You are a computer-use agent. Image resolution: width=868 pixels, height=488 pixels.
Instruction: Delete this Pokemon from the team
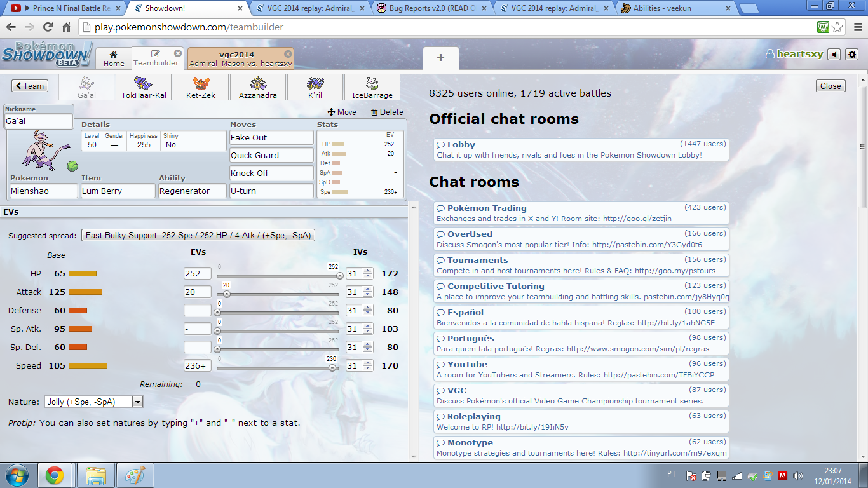[387, 112]
